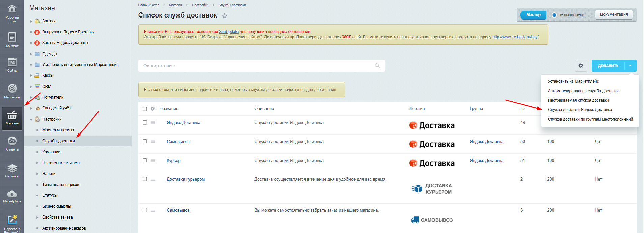The image size is (644, 233).
Task: Check the Самовывоз ID 3 row checkbox
Action: coord(145,210)
